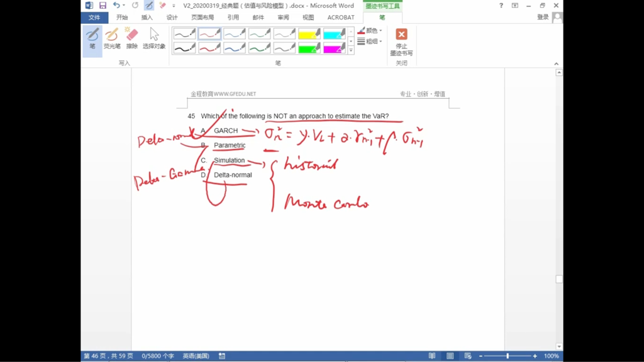Image resolution: width=644 pixels, height=362 pixels.
Task: Choose the yellow highlighter swatch
Action: point(309,34)
